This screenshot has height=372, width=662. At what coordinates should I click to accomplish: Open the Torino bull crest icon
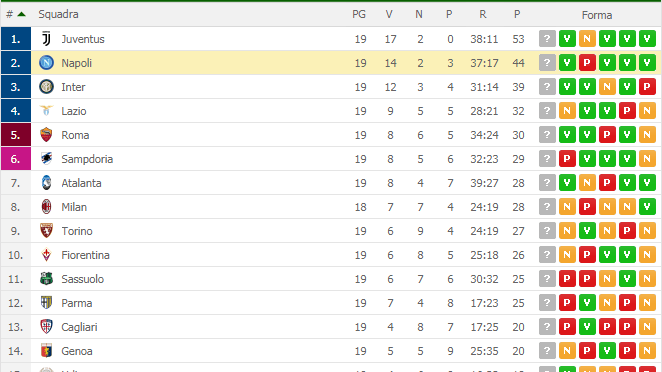[46, 231]
